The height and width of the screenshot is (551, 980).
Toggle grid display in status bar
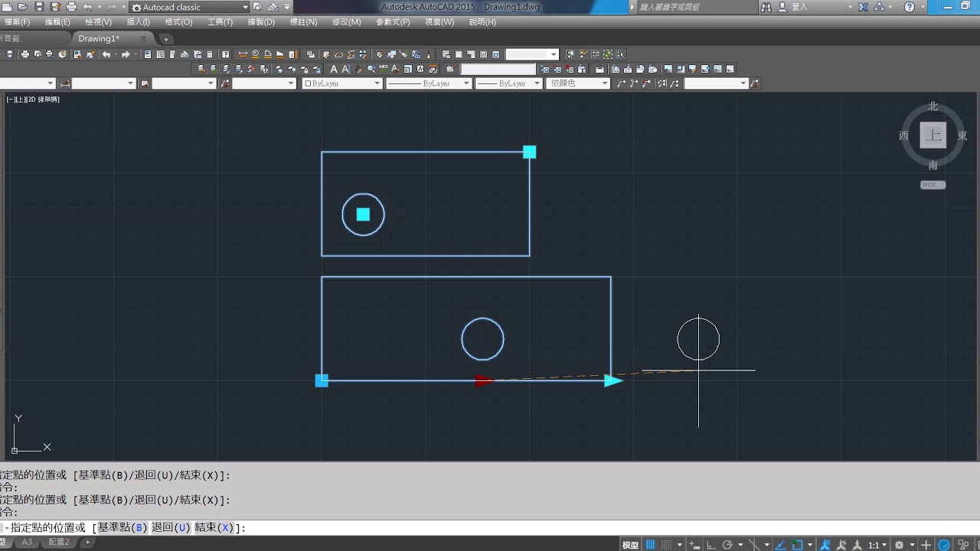click(651, 545)
